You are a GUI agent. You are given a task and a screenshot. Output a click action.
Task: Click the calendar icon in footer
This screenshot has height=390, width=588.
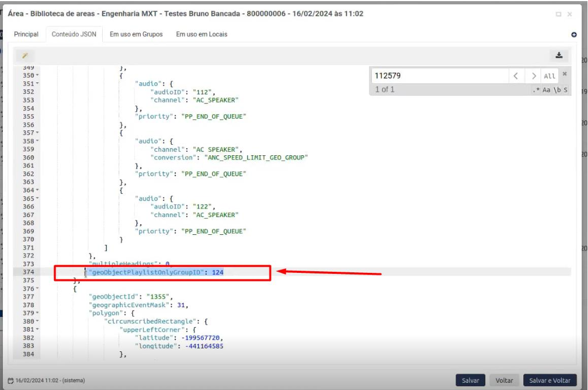coord(11,381)
